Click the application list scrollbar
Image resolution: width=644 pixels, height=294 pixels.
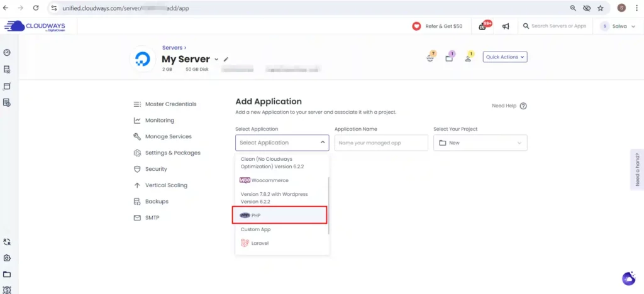tap(328, 205)
